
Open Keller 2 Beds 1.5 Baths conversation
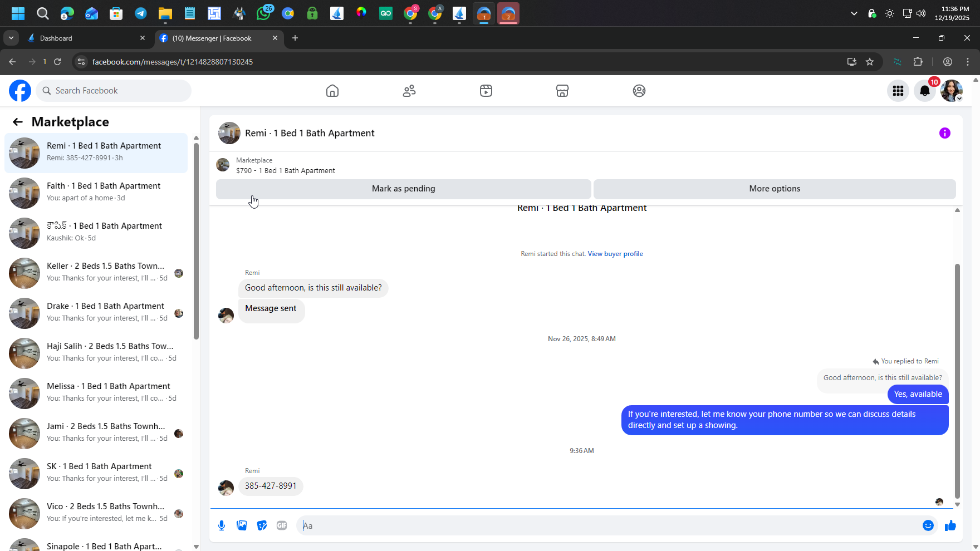point(96,273)
